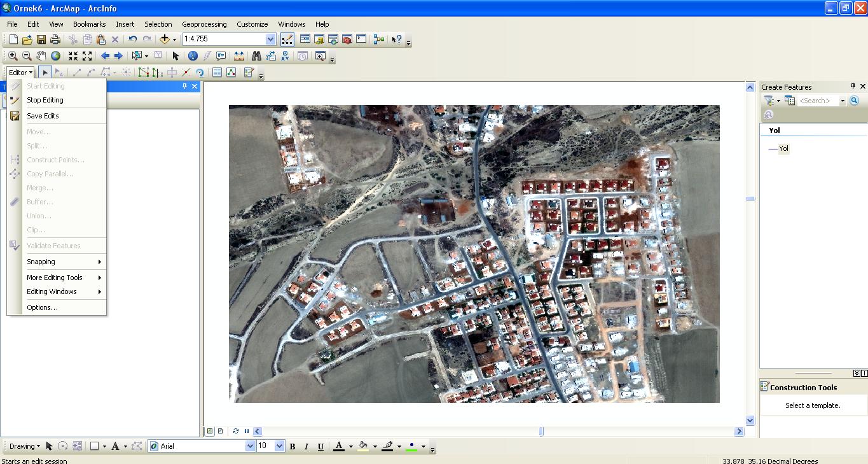Expand template filter dropdown in Create Features
This screenshot has width=868, height=464.
tap(778, 101)
